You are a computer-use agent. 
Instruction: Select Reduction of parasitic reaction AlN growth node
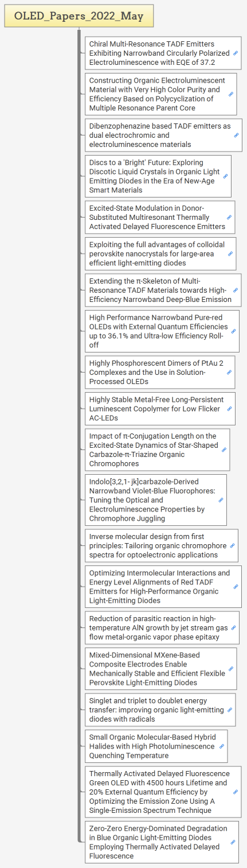(161, 628)
